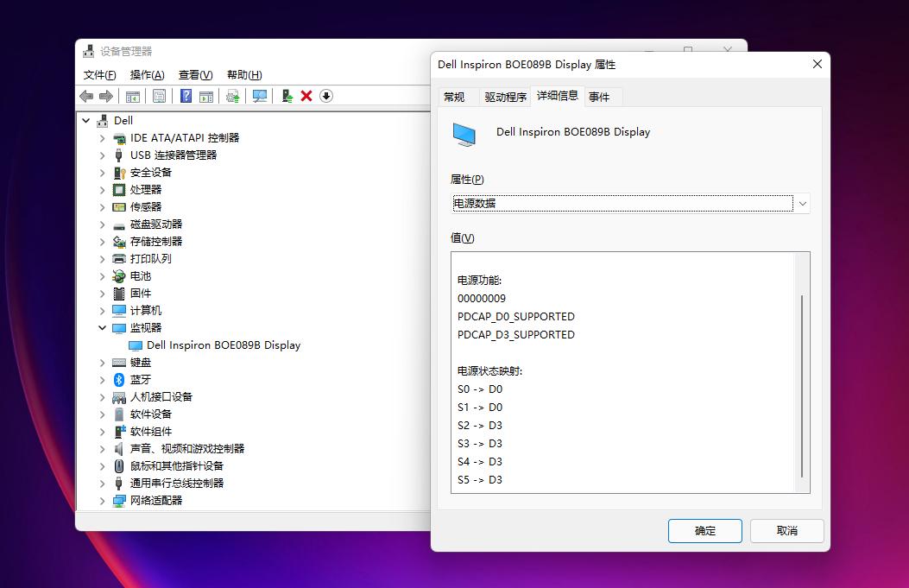909x588 pixels.
Task: Expand the 通用串行总线控制器 node chevron
Action: coord(102,484)
